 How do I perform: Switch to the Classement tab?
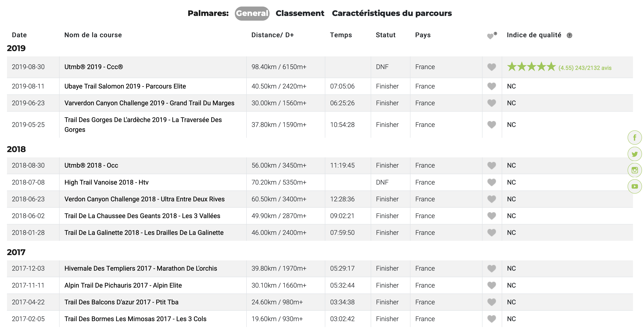(300, 13)
